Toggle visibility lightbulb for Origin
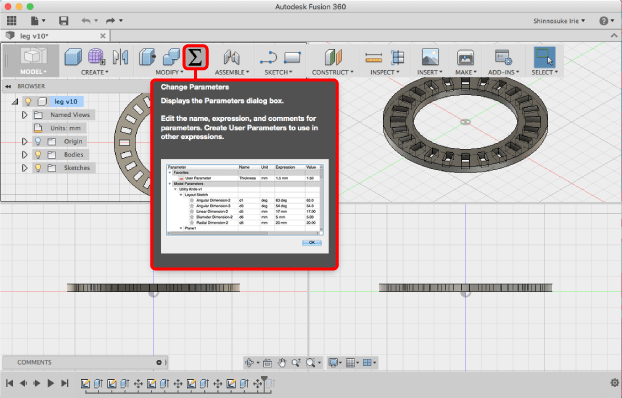This screenshot has width=622, height=398. pos(38,141)
